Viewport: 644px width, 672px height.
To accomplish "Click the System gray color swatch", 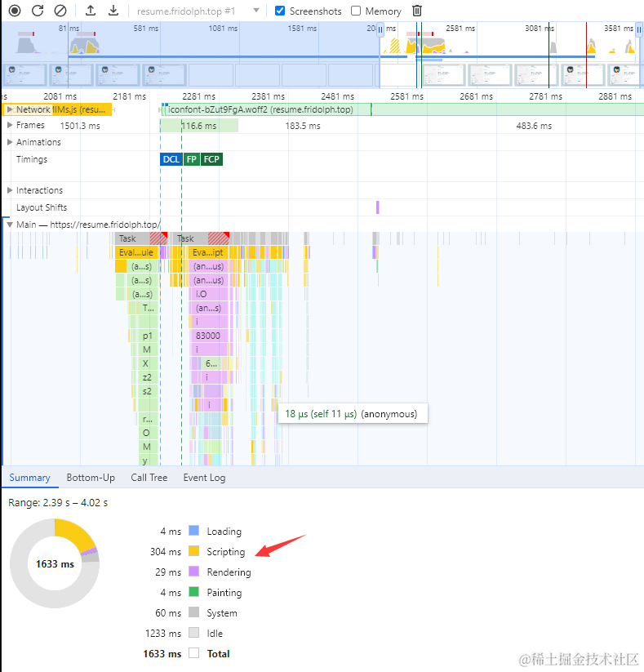I will pyautogui.click(x=194, y=612).
